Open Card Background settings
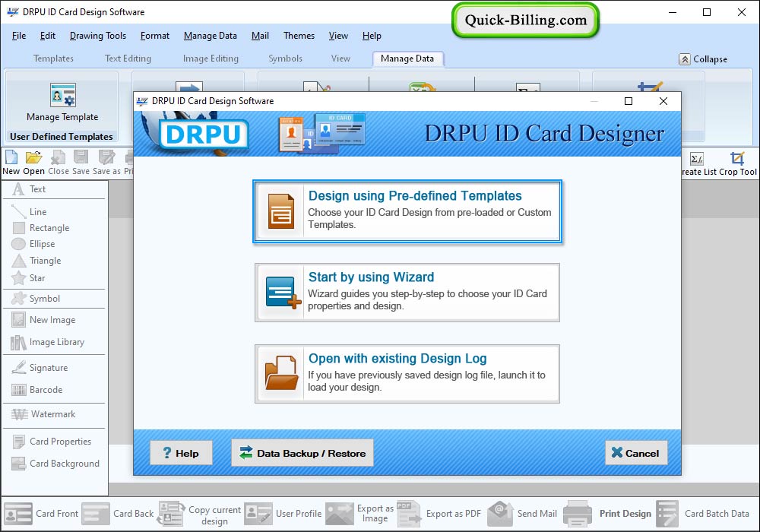Image resolution: width=760 pixels, height=532 pixels. click(55, 464)
